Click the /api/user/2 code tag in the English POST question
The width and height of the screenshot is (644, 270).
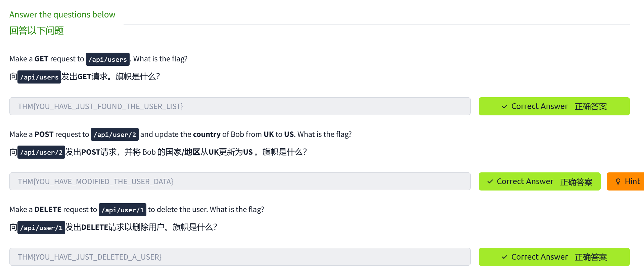point(114,134)
